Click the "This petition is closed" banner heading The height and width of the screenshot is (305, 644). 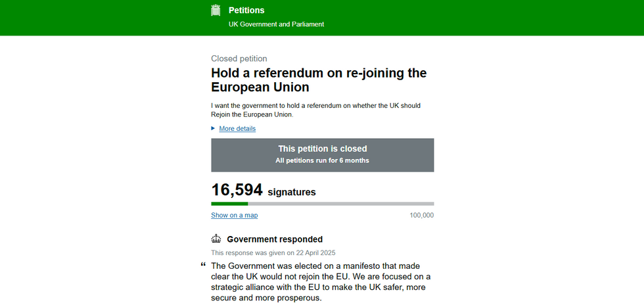(x=322, y=149)
